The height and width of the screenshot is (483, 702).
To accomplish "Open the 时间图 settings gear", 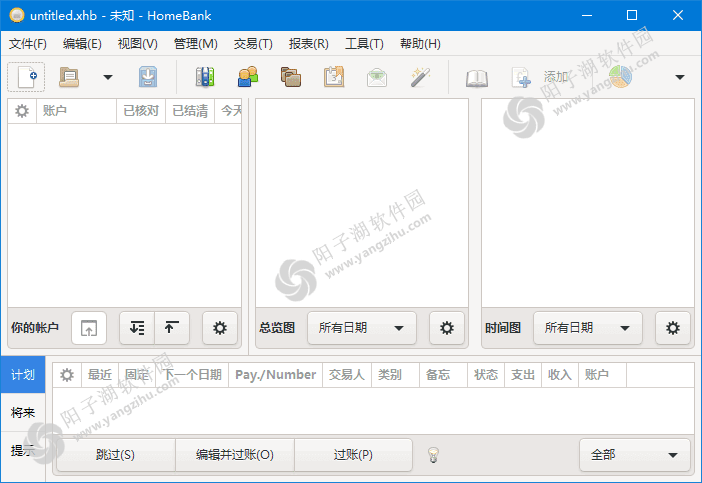I will click(x=673, y=328).
